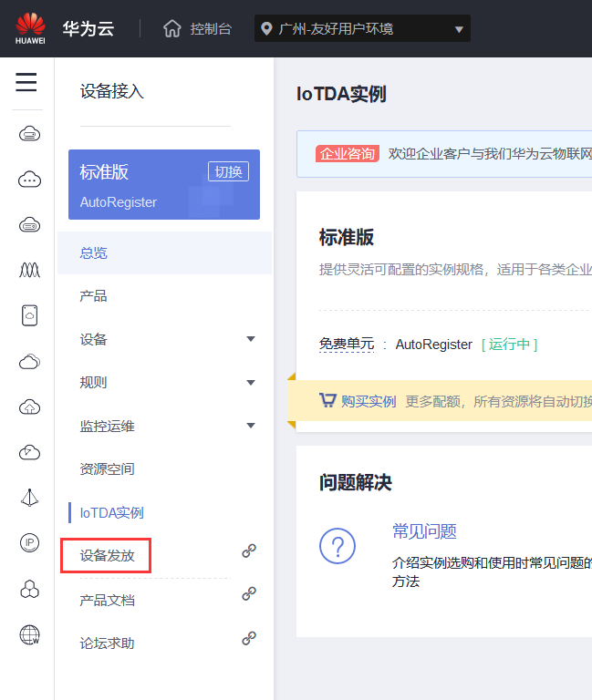This screenshot has width=592, height=700.
Task: Expand the 监控运维 menu arrow
Action: click(x=251, y=426)
